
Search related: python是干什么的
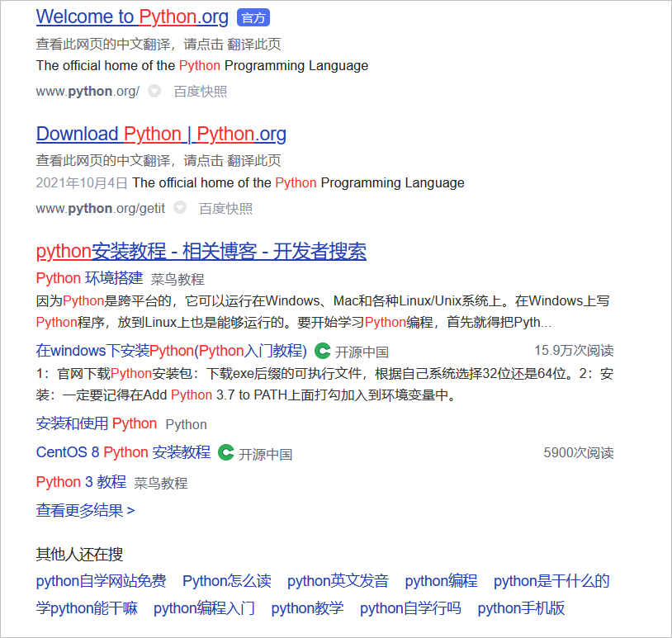click(x=551, y=581)
